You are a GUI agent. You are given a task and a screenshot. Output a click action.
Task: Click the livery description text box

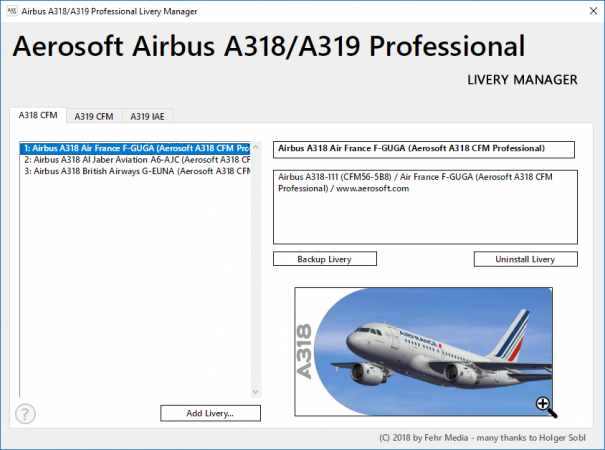coord(425,207)
